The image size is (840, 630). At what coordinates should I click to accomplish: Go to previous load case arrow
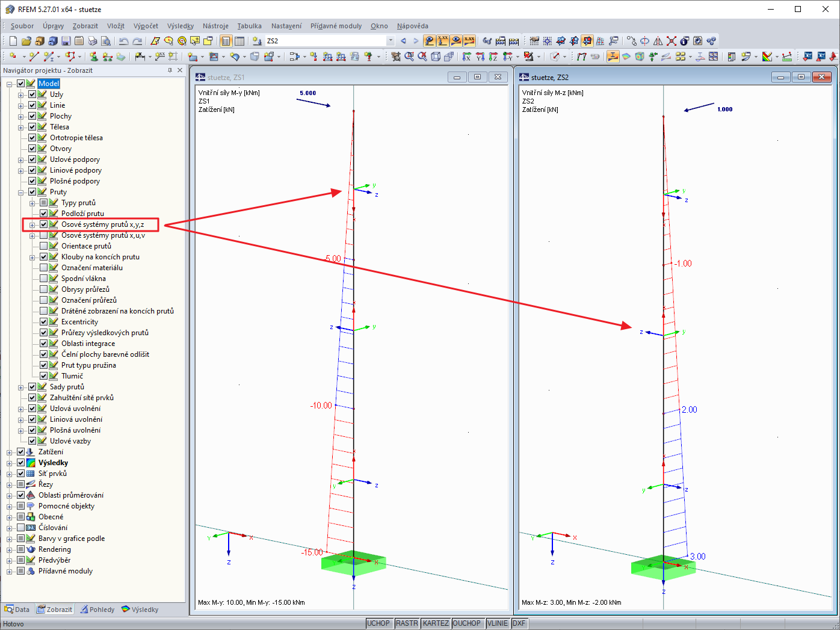403,41
